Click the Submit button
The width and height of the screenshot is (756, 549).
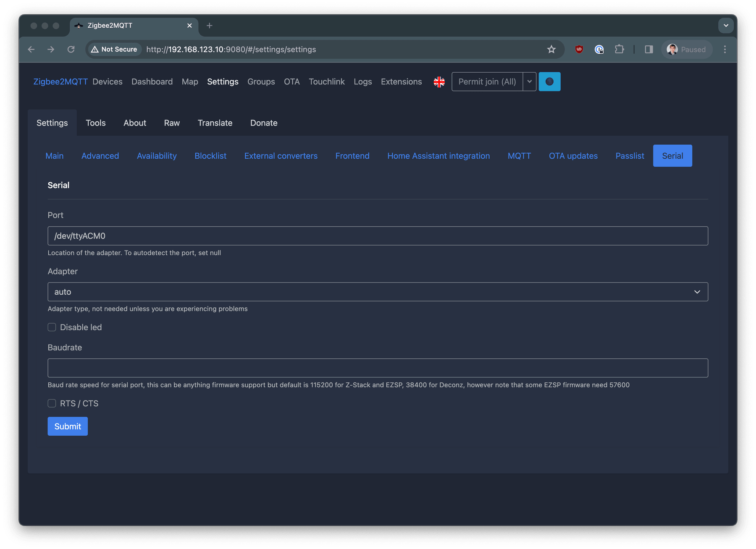(x=67, y=426)
